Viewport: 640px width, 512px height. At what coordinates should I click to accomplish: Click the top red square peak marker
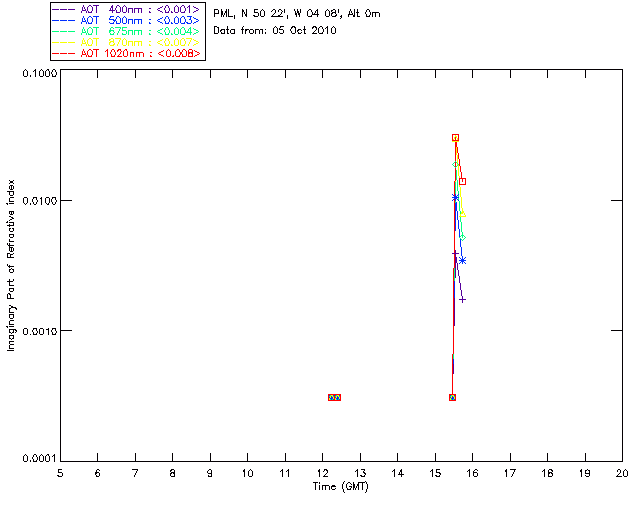[x=456, y=138]
